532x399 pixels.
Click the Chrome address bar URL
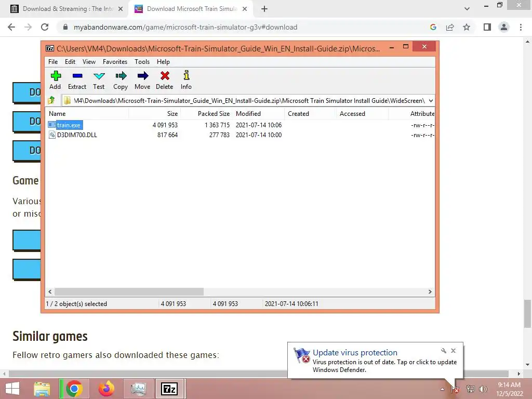pyautogui.click(x=185, y=27)
